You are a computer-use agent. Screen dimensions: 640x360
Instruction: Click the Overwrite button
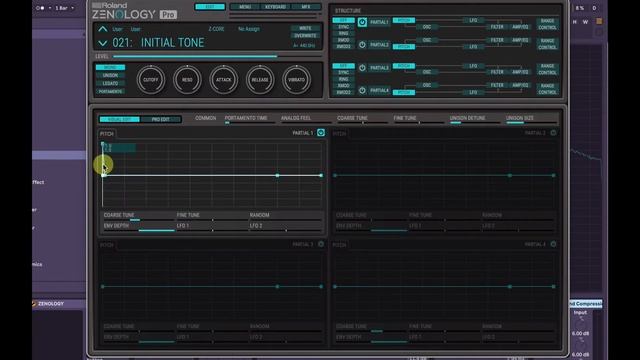pyautogui.click(x=305, y=36)
